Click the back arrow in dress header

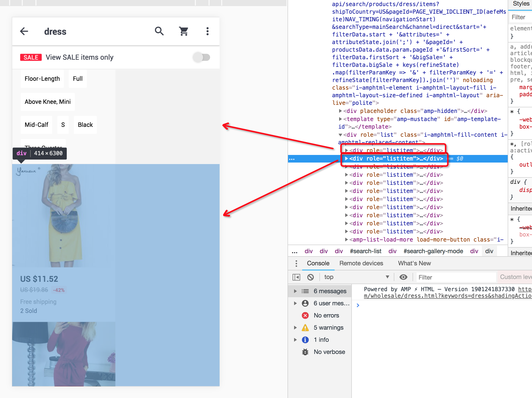pyautogui.click(x=24, y=31)
